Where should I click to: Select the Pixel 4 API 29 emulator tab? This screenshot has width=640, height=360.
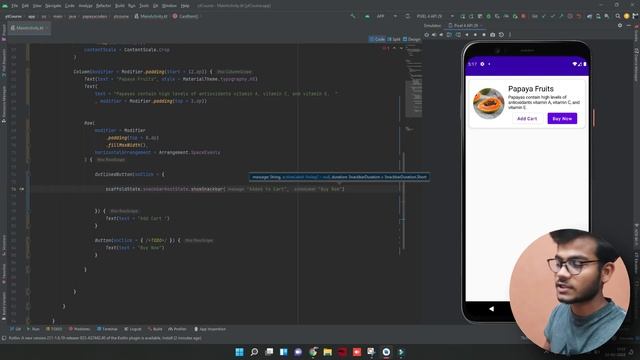point(466,25)
